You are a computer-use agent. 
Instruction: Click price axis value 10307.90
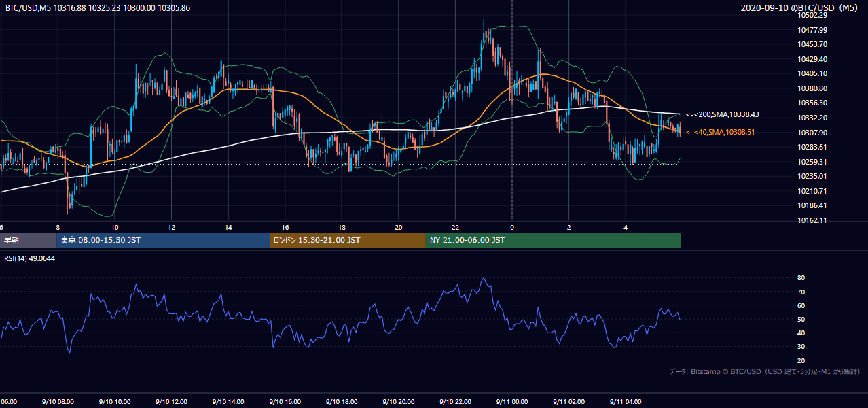(x=812, y=133)
